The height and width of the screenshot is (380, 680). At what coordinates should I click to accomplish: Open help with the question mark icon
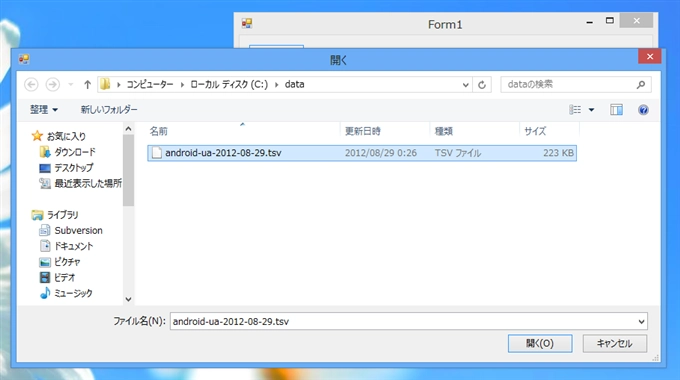pyautogui.click(x=643, y=110)
